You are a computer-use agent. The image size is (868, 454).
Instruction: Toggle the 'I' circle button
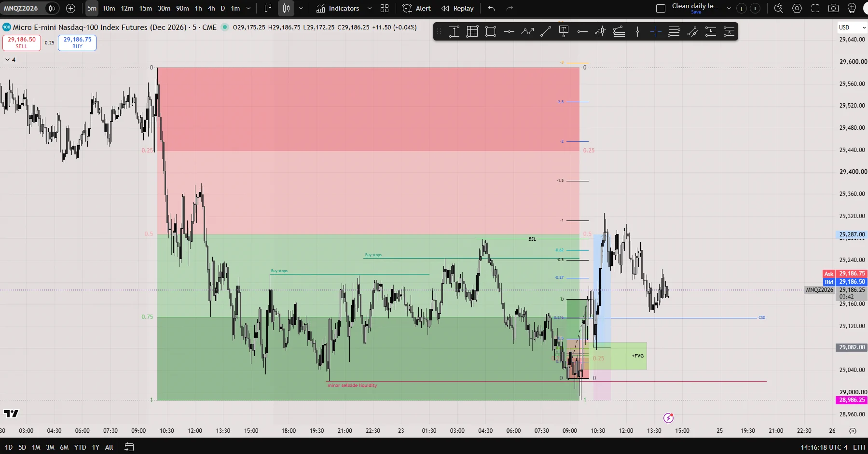click(x=755, y=8)
